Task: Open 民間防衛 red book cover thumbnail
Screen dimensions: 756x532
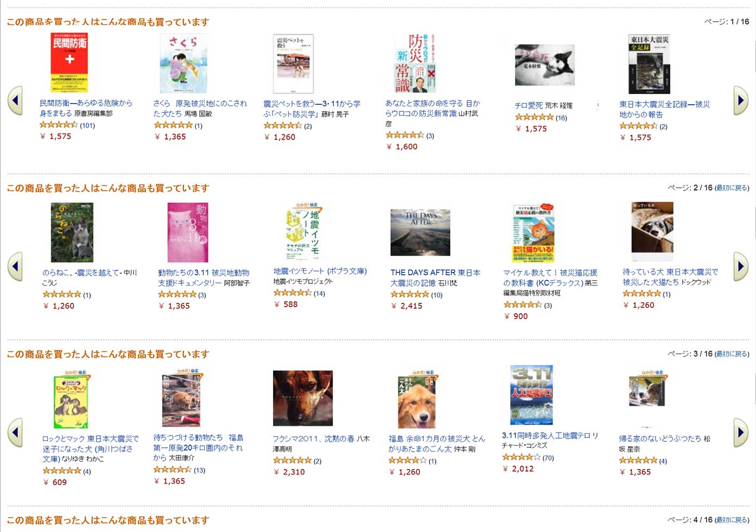Action: [69, 63]
